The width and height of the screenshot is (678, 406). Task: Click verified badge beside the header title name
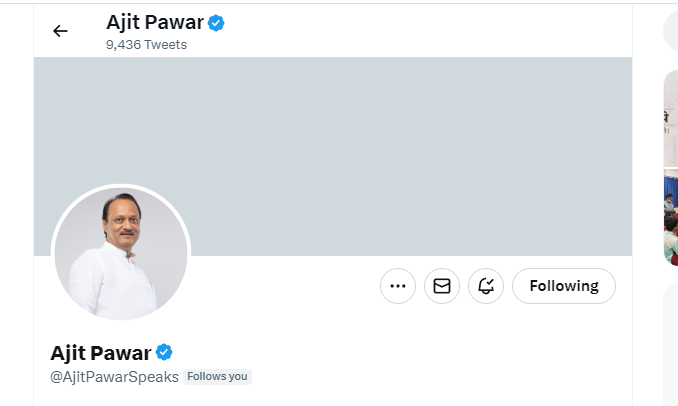[216, 23]
